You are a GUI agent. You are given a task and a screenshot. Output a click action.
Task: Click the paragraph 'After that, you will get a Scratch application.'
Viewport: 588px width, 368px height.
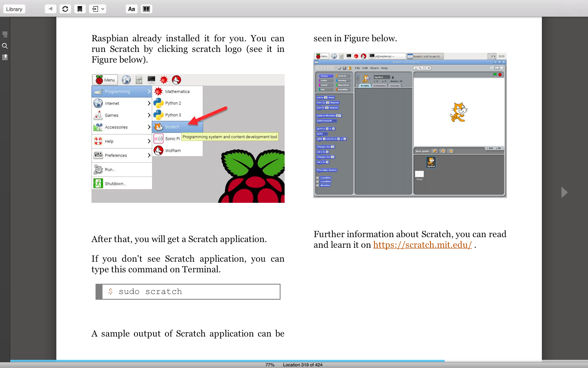[x=179, y=239]
